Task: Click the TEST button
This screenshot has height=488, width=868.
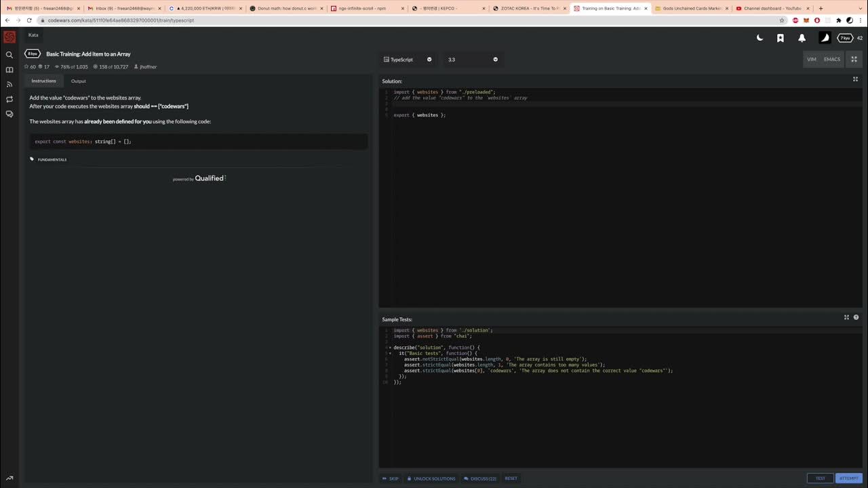Action: tap(821, 478)
